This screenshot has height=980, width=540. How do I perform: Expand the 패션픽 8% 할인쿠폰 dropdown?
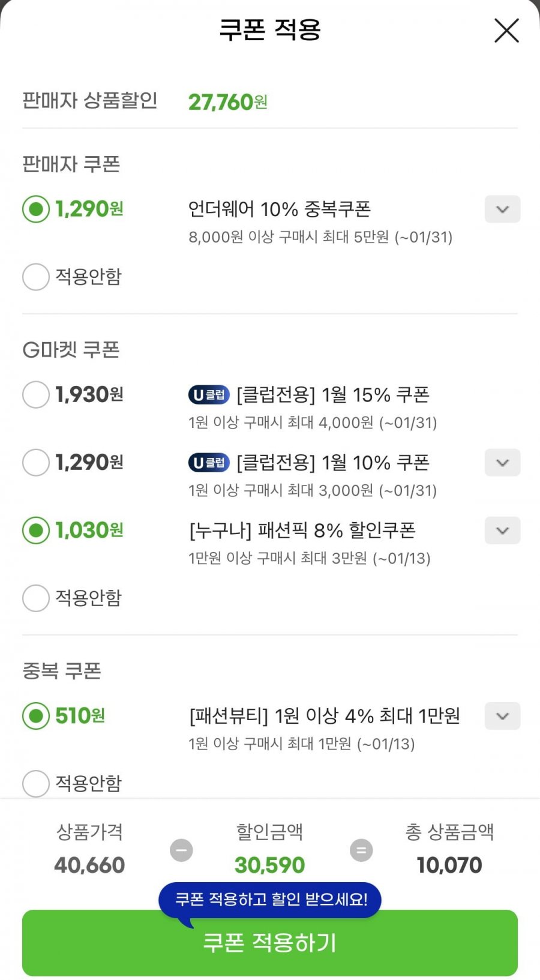(x=502, y=531)
